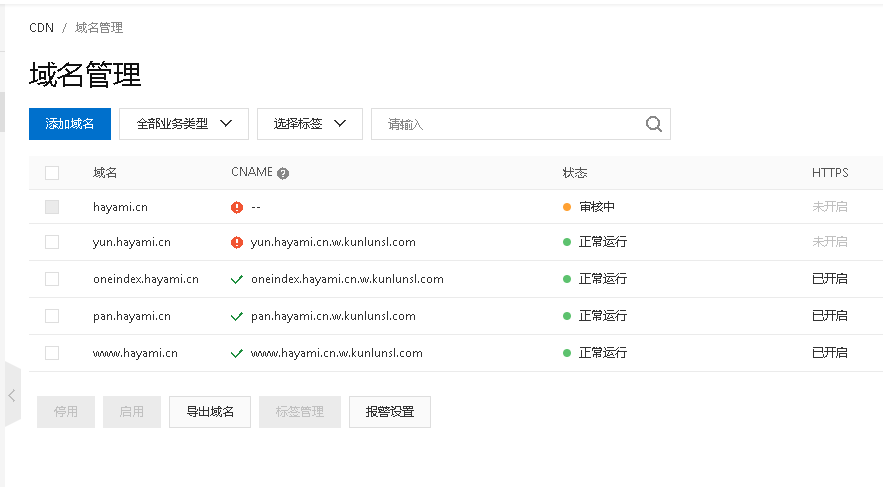Viewport: 883px width, 487px height.
Task: Open the yun.hayami.cn domain entry
Action: tap(132, 242)
